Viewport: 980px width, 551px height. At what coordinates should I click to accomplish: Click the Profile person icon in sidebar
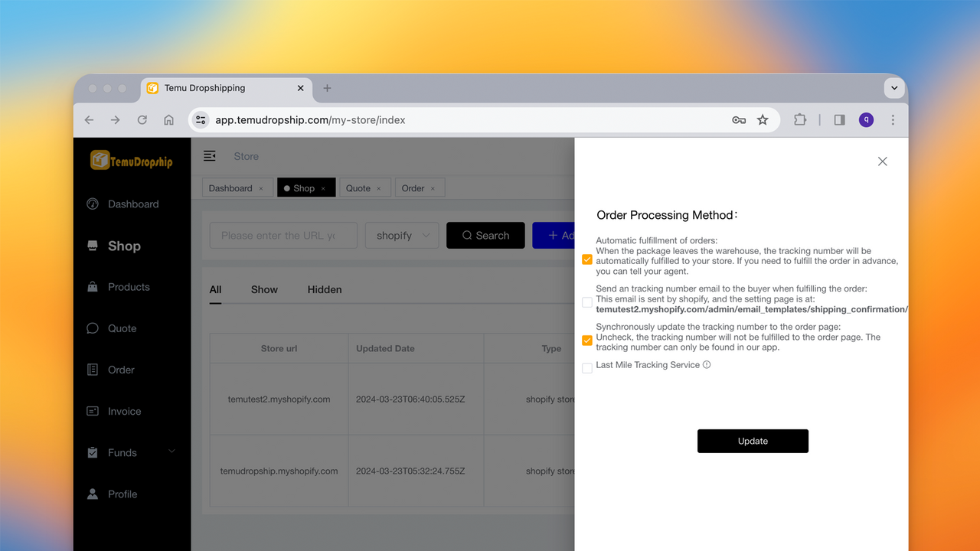(93, 494)
